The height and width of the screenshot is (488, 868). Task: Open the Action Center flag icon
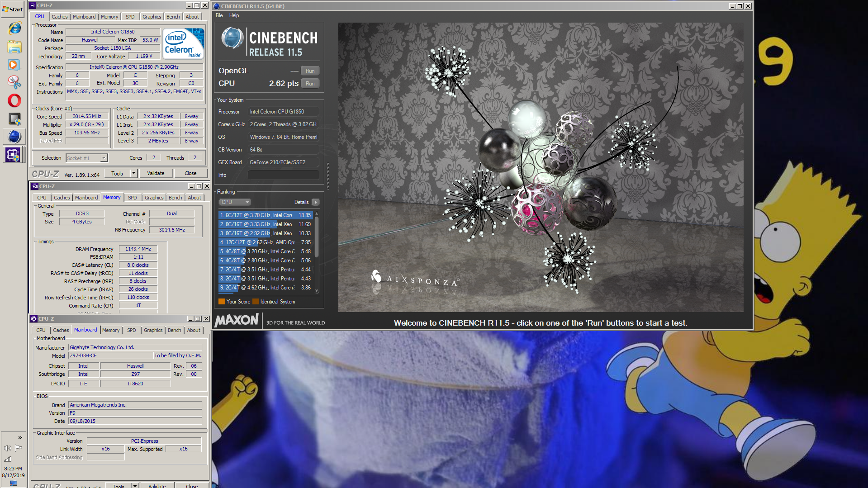tap(19, 448)
